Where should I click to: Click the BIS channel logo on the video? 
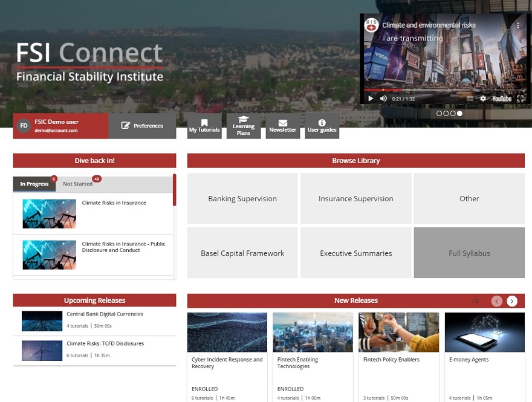click(371, 25)
